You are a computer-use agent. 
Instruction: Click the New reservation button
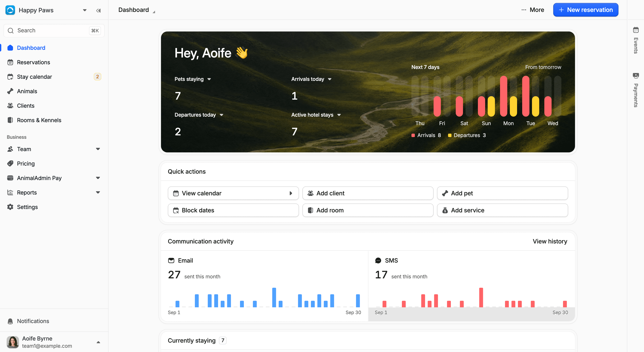(x=585, y=10)
